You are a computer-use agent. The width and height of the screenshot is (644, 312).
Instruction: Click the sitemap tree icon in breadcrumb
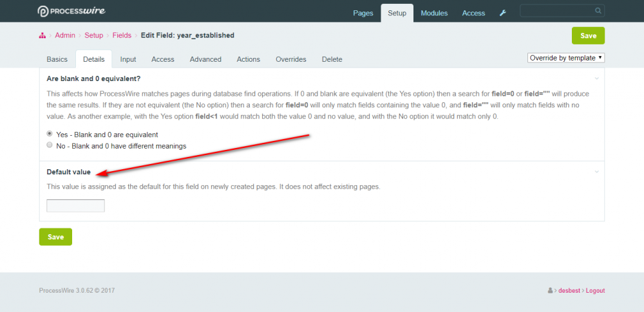click(x=42, y=35)
